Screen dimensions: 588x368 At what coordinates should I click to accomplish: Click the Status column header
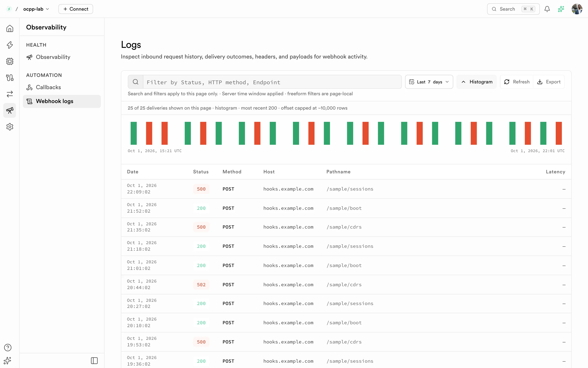click(201, 172)
